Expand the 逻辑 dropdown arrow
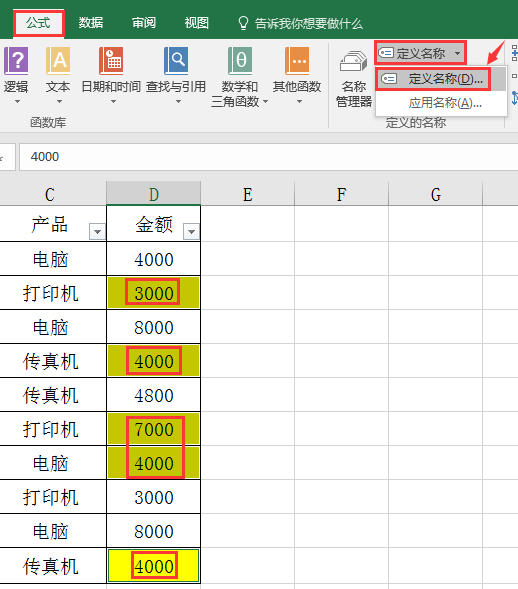This screenshot has height=589, width=518. click(x=17, y=101)
